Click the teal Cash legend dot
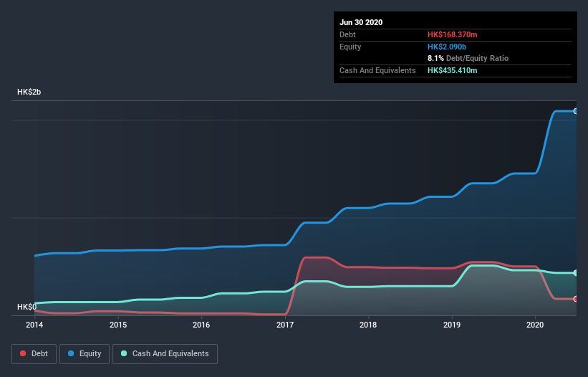 click(x=124, y=353)
